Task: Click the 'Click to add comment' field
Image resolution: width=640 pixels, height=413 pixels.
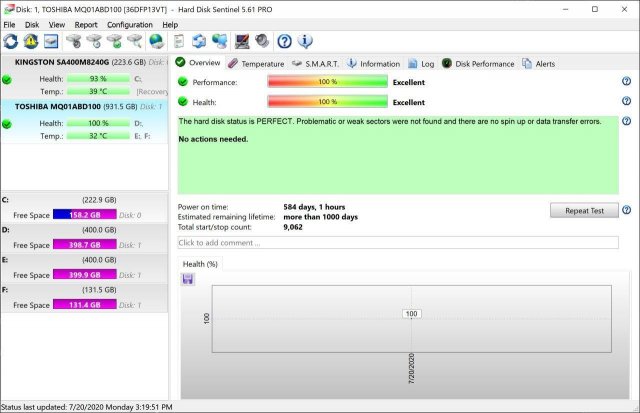Action: [x=397, y=242]
